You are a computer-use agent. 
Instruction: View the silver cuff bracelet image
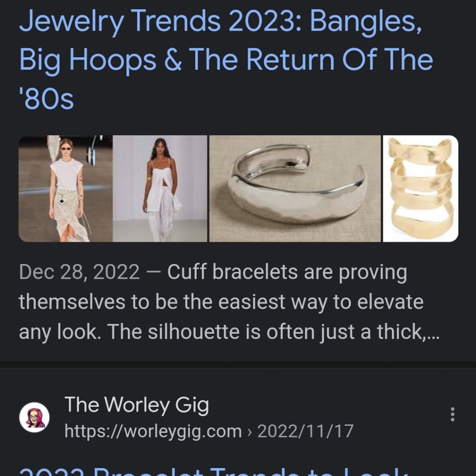pyautogui.click(x=295, y=188)
